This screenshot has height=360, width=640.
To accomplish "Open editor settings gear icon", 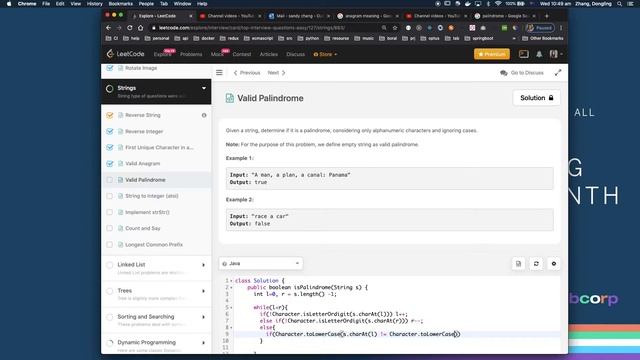I will 554,264.
